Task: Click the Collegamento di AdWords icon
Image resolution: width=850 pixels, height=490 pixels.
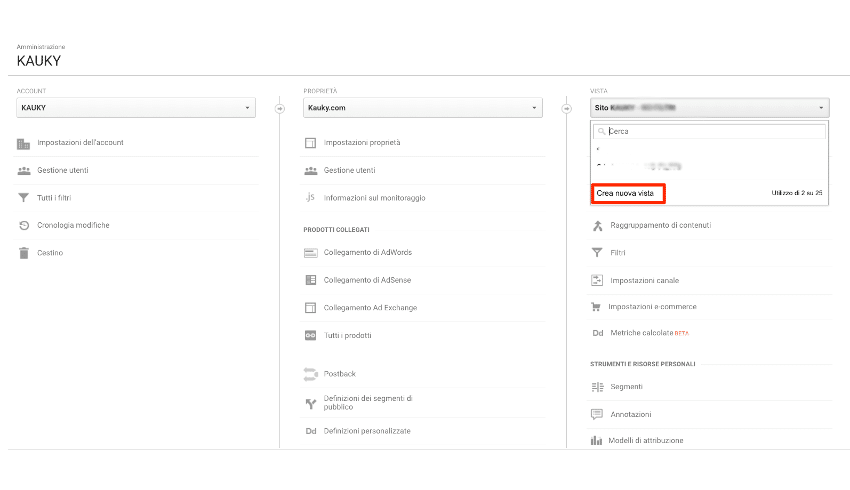Action: click(x=311, y=253)
